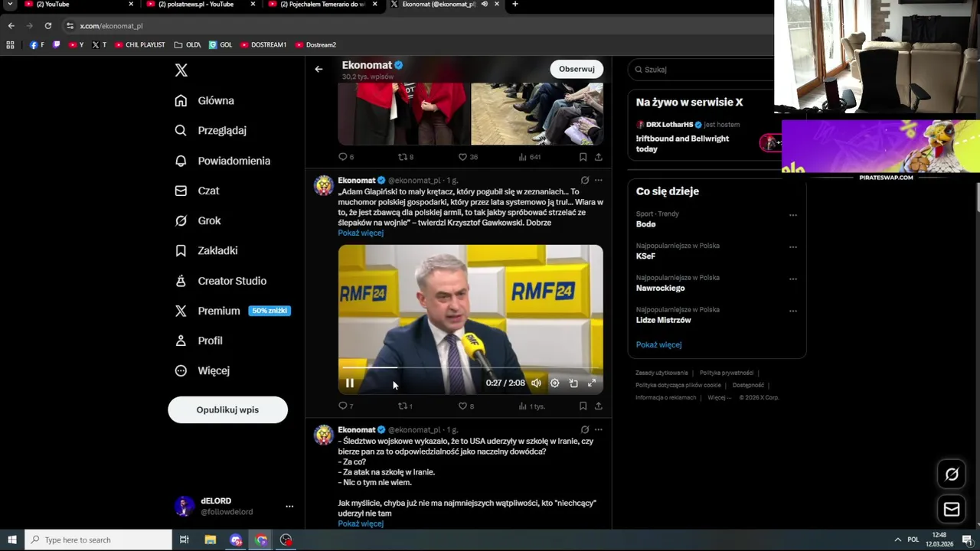The width and height of the screenshot is (980, 551).
Task: Like the Glapiński tweet with 8 likes
Action: [465, 406]
